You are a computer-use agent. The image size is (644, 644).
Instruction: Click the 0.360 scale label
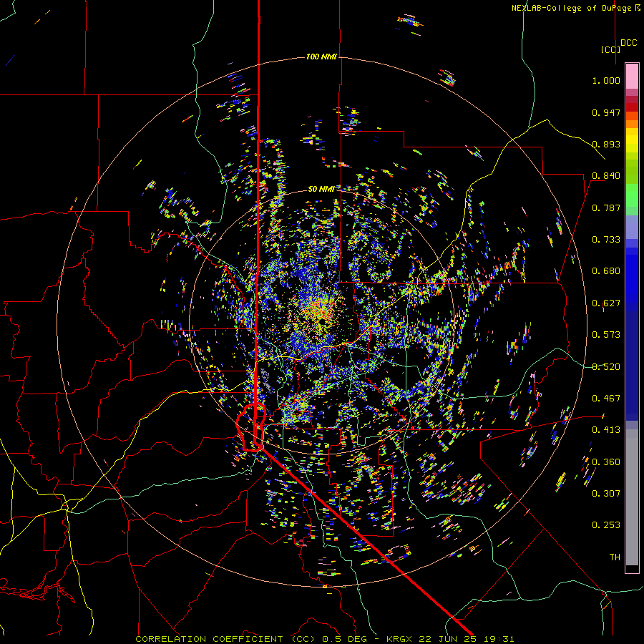pos(606,462)
